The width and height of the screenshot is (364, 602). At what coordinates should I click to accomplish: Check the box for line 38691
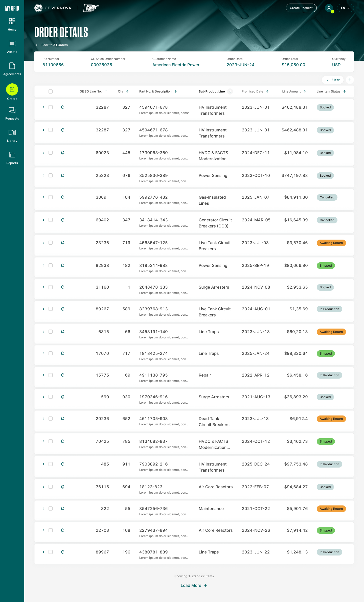[x=51, y=197]
